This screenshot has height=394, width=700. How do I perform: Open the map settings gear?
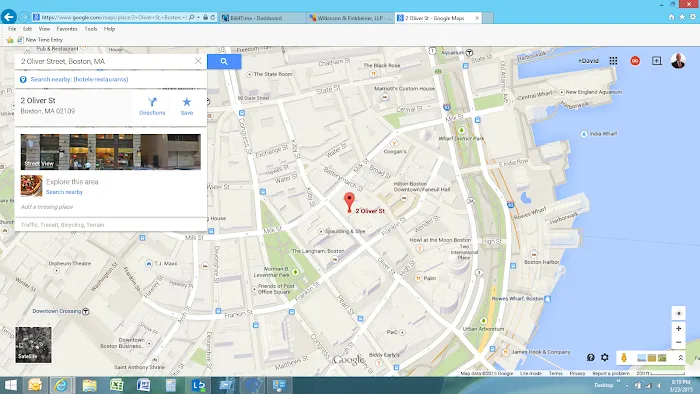click(x=604, y=357)
